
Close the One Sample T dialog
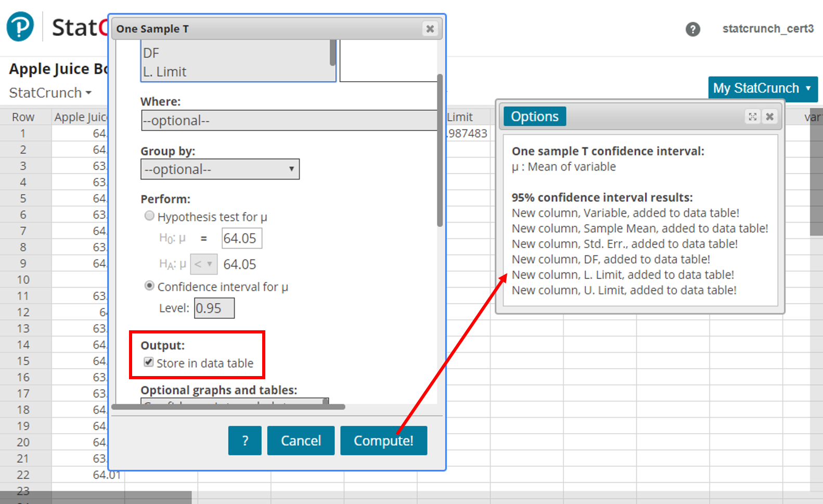pyautogui.click(x=430, y=29)
